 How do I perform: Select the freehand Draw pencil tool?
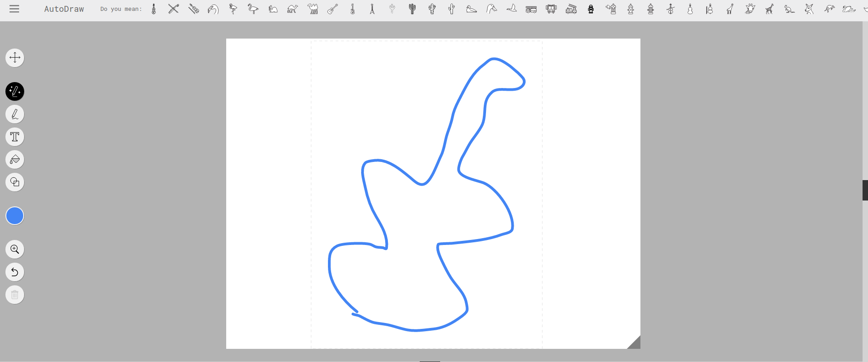[15, 114]
